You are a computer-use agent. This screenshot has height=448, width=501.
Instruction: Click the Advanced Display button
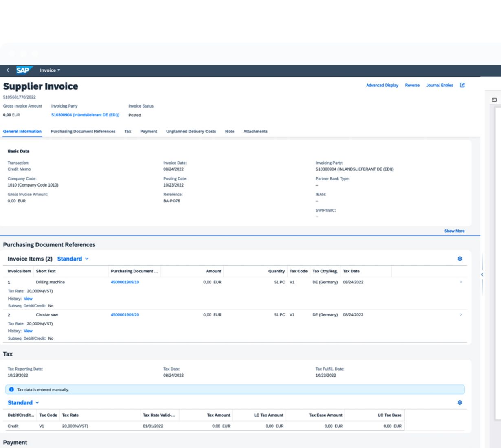click(x=382, y=86)
